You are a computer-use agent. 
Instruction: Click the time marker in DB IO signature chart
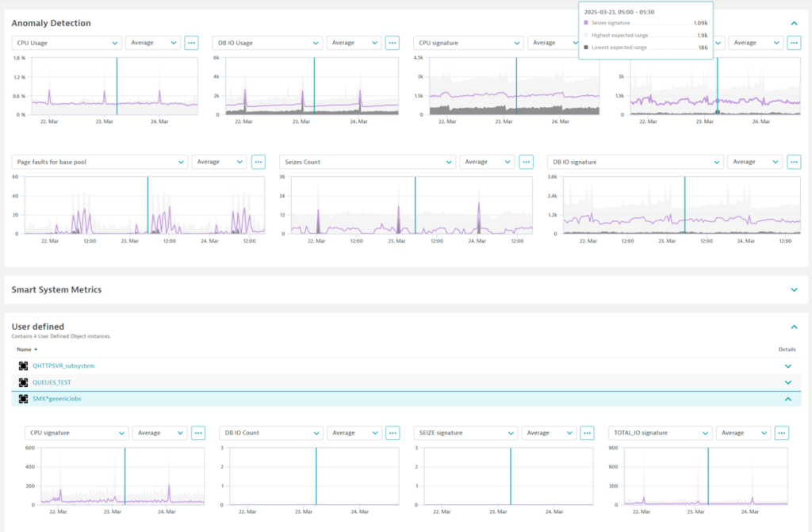coord(684,205)
